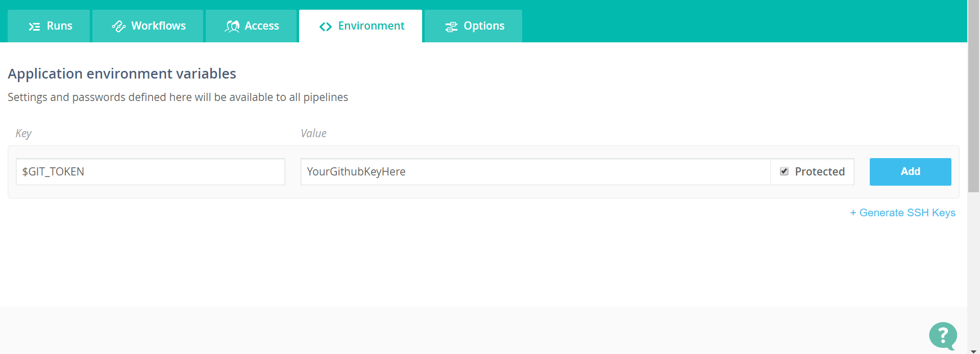Click the Value field with YourGithubKeyHere

click(535, 171)
